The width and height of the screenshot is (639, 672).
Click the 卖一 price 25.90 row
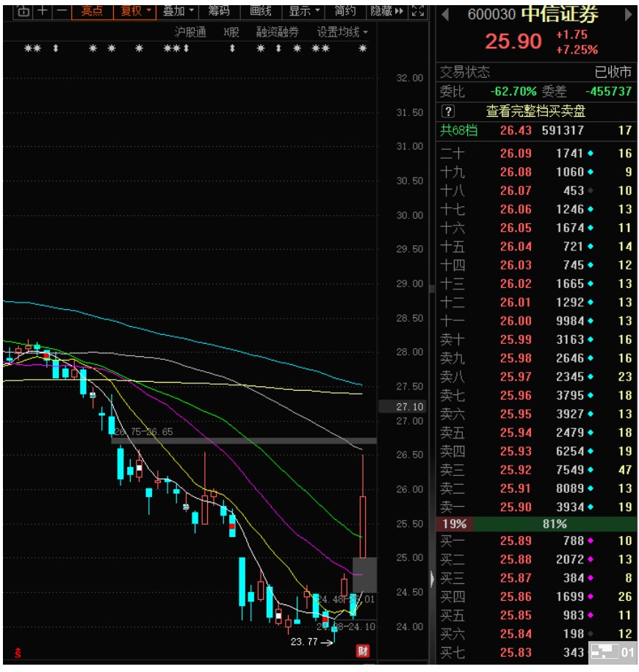(536, 507)
